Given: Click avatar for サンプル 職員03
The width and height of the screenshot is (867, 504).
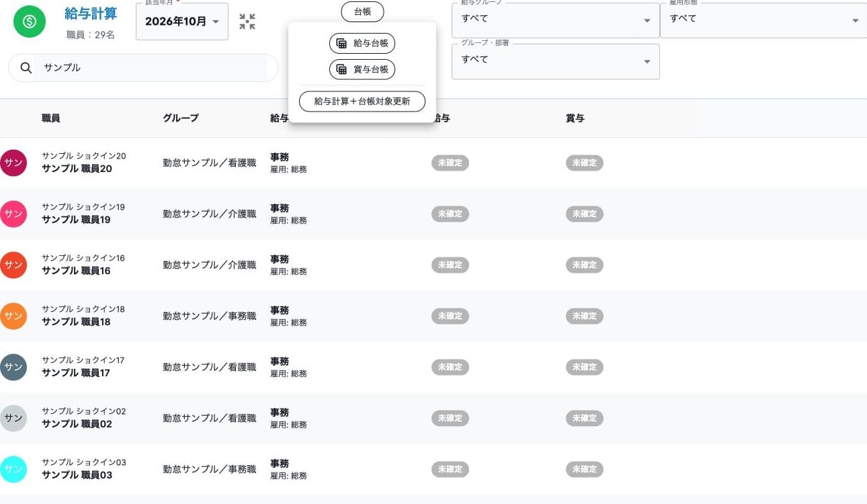Looking at the screenshot, I should pyautogui.click(x=13, y=469).
